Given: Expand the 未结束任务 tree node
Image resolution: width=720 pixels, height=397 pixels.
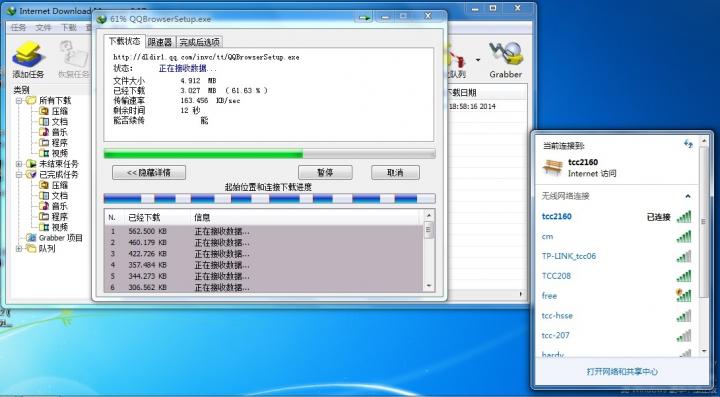Looking at the screenshot, I should coord(19,164).
